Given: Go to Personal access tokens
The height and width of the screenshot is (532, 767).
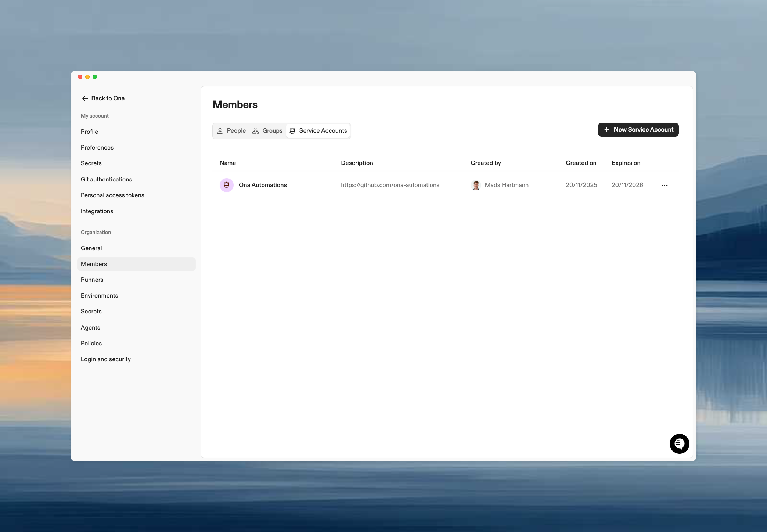Looking at the screenshot, I should [x=112, y=195].
